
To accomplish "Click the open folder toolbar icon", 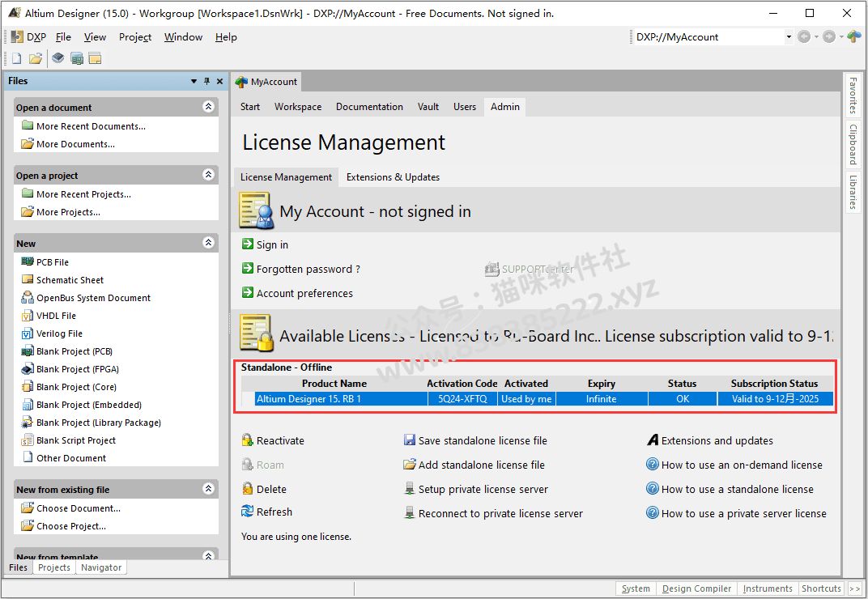I will click(36, 58).
